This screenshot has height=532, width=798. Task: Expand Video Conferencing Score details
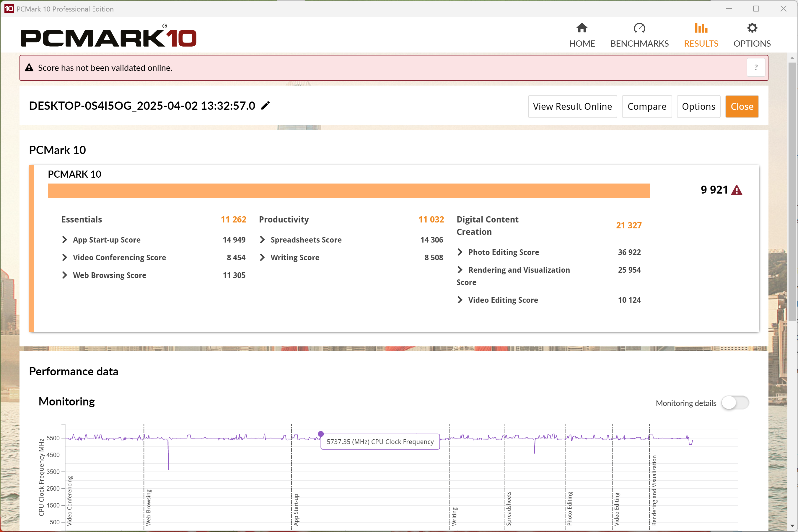click(64, 257)
